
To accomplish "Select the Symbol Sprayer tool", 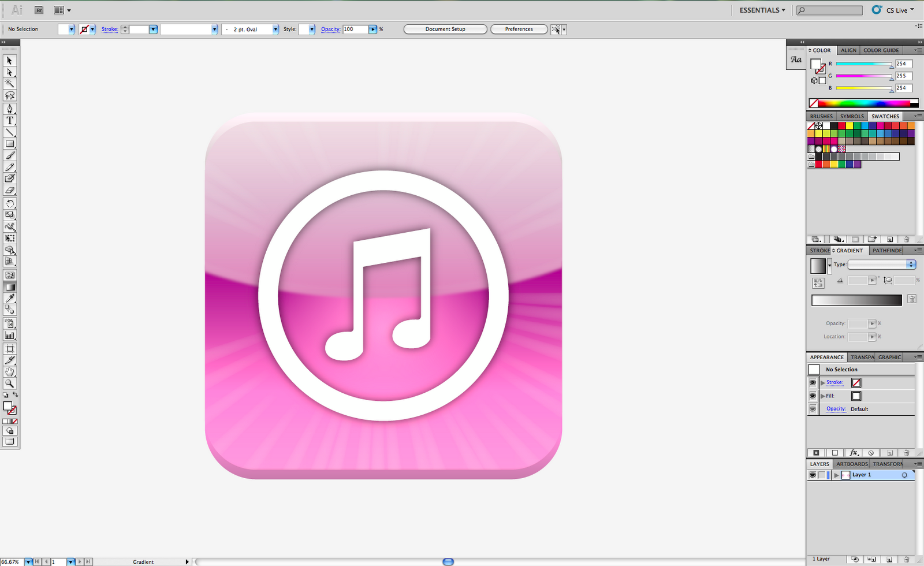I will pyautogui.click(x=10, y=323).
